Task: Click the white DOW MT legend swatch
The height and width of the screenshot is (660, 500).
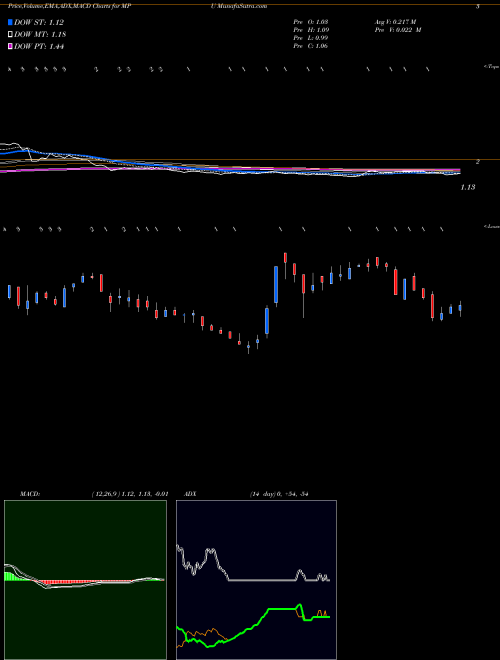Action: [x=11, y=35]
